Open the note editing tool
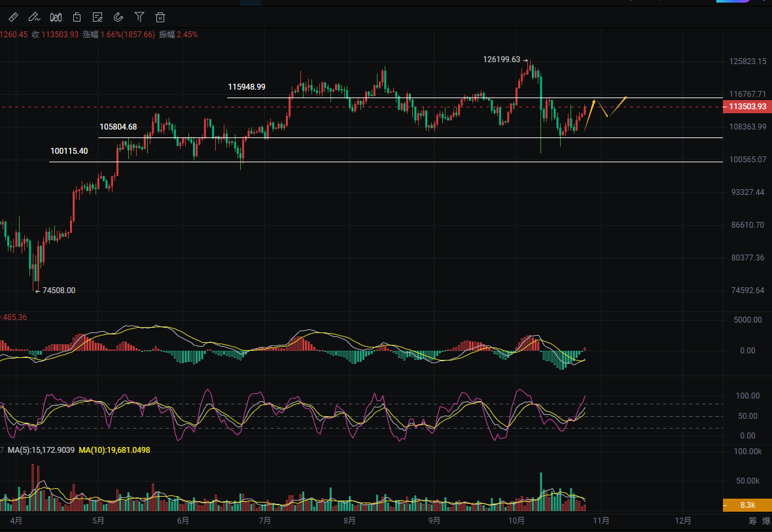 pyautogui.click(x=98, y=17)
